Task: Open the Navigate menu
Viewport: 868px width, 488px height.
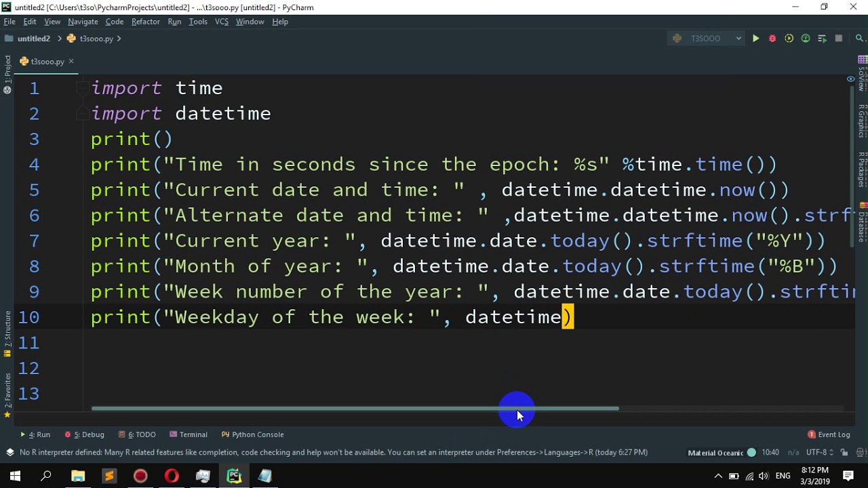Action: pyautogui.click(x=83, y=22)
